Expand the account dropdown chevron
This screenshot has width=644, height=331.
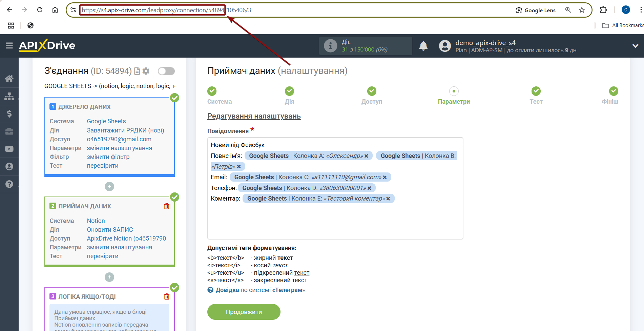pos(635,46)
